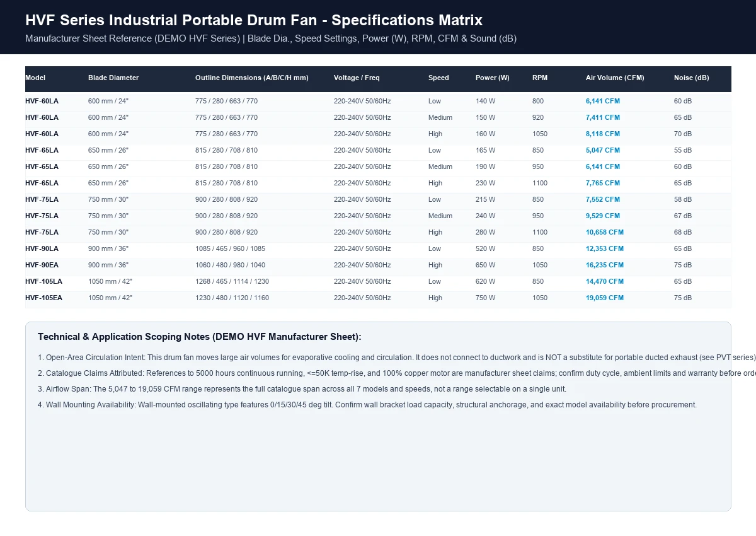
Task: Select the 7,765 CFM value
Action: (x=603, y=183)
